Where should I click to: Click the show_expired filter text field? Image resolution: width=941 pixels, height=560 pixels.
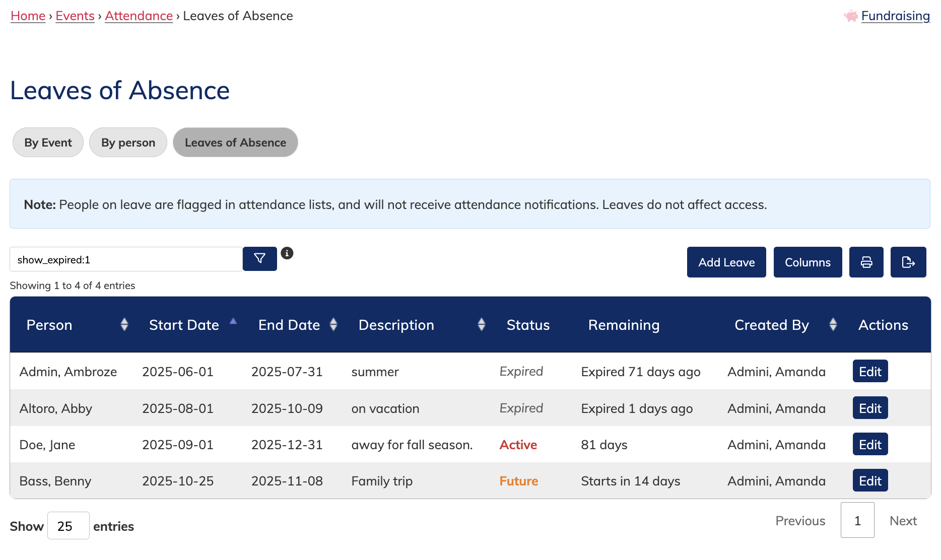click(126, 259)
